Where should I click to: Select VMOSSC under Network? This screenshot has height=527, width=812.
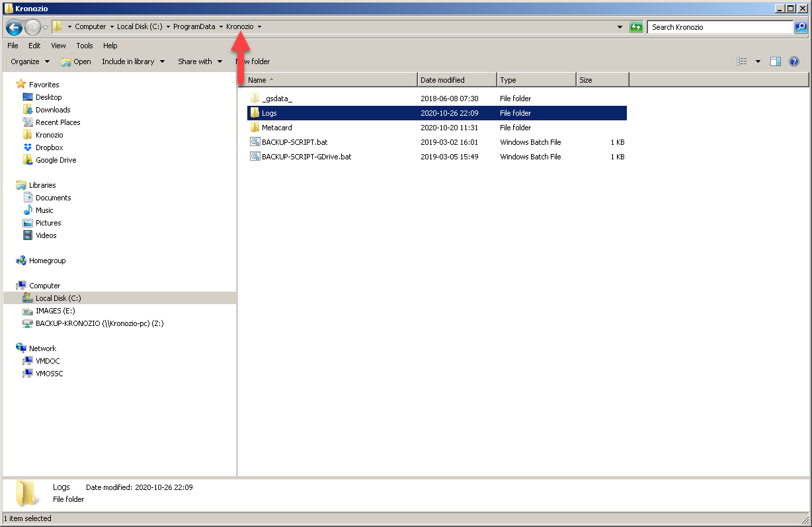50,374
